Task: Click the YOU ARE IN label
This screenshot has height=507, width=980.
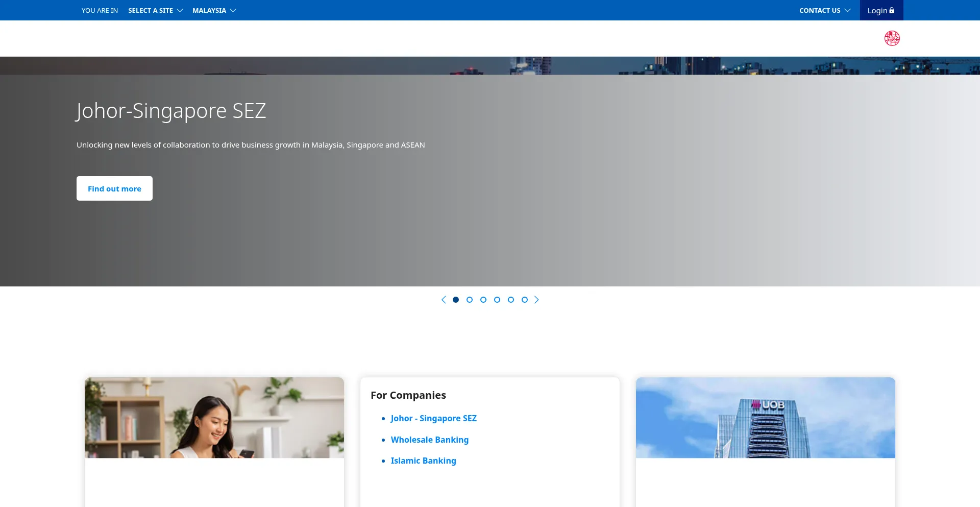Action: pos(100,10)
